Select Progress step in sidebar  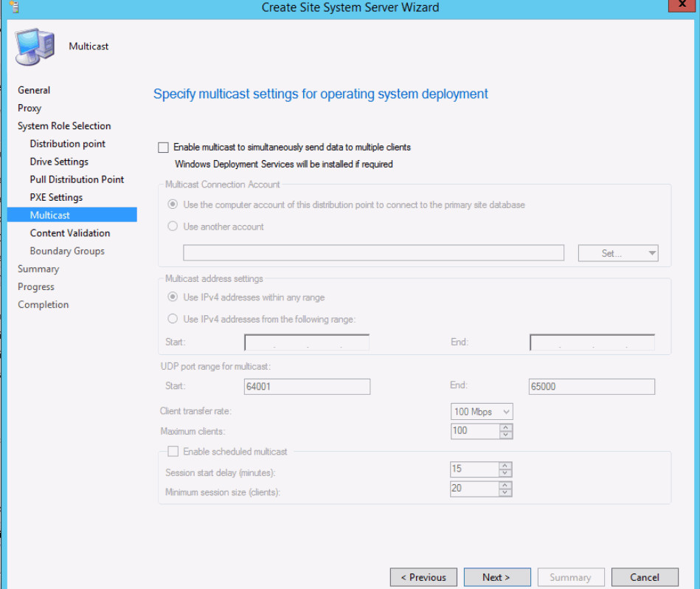36,286
